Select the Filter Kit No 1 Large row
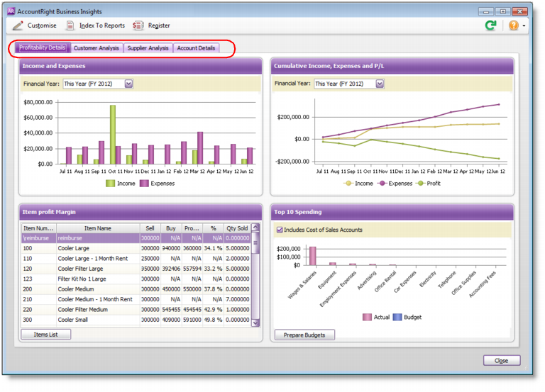This screenshot has width=545, height=392. (136, 279)
